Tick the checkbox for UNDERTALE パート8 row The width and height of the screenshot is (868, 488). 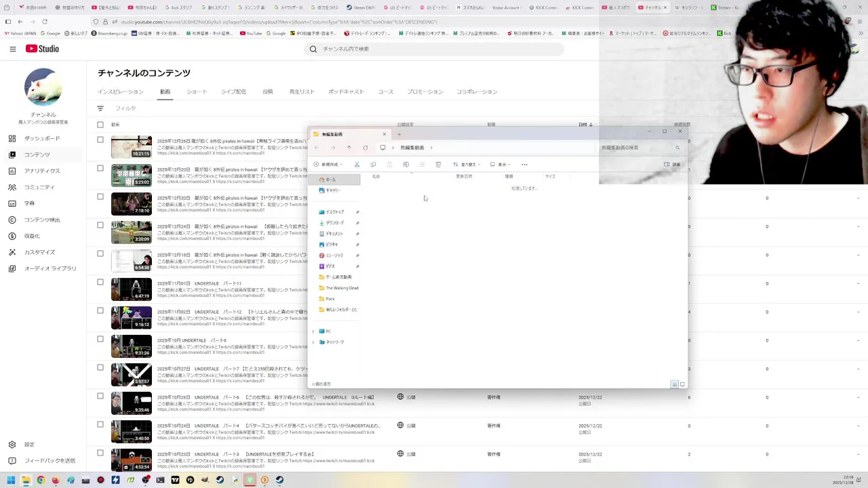pyautogui.click(x=100, y=339)
